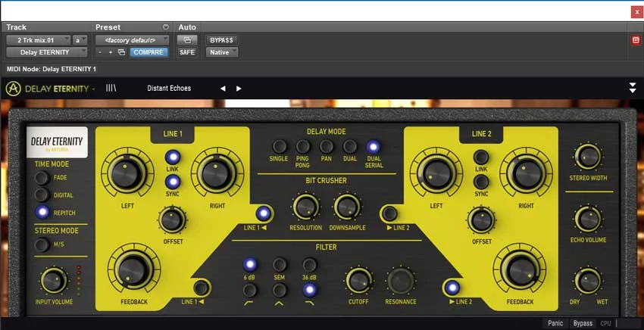This screenshot has width=644, height=330.
Task: Open the factory default preset dropdown
Action: (x=133, y=40)
